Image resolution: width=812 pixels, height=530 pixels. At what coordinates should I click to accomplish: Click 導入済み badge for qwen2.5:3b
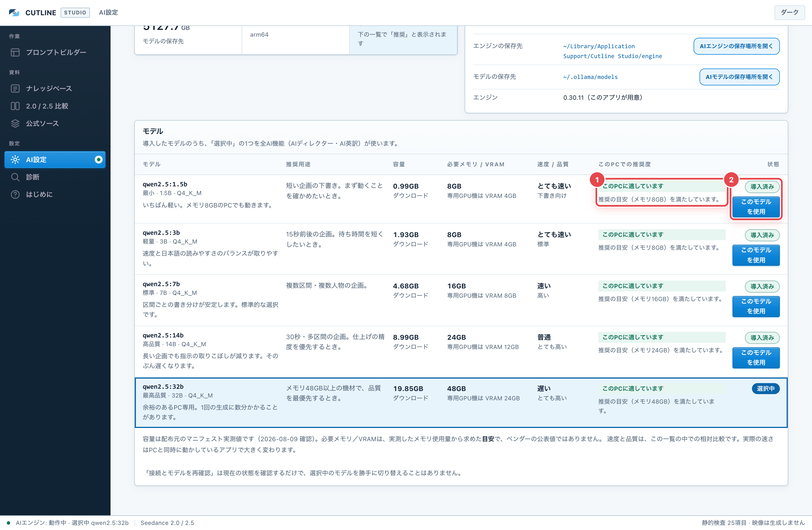[762, 235]
